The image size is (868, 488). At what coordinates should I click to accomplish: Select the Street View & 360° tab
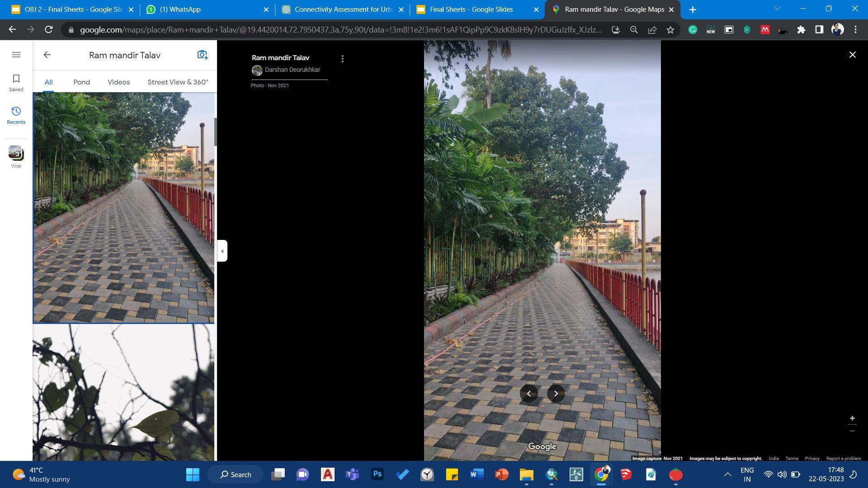pyautogui.click(x=178, y=82)
